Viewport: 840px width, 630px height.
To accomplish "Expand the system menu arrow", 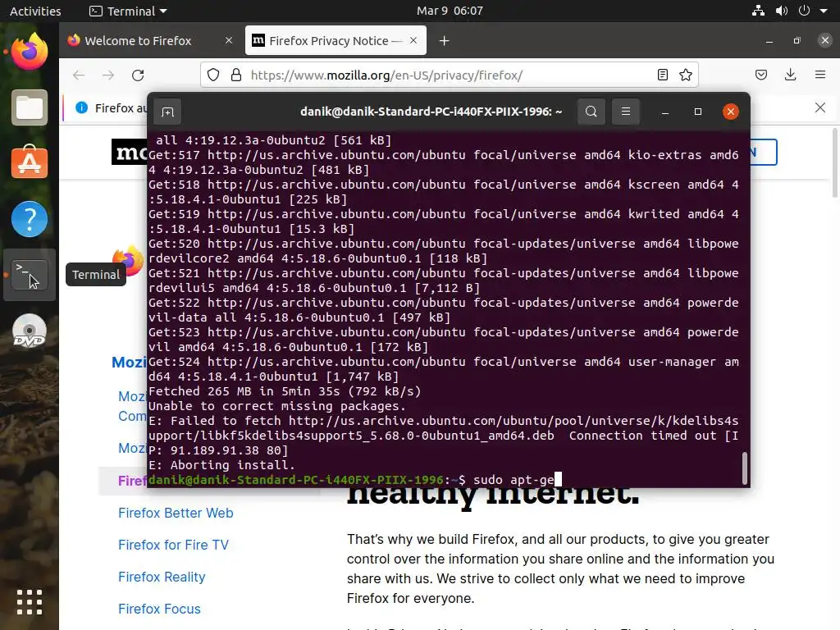I will point(824,11).
